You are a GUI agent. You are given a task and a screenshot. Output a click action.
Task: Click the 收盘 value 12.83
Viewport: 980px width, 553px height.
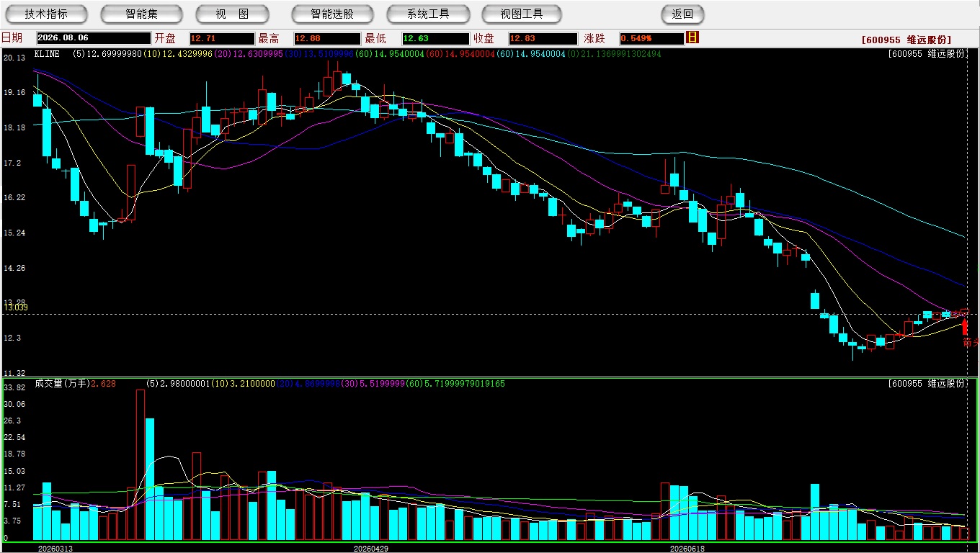click(543, 38)
